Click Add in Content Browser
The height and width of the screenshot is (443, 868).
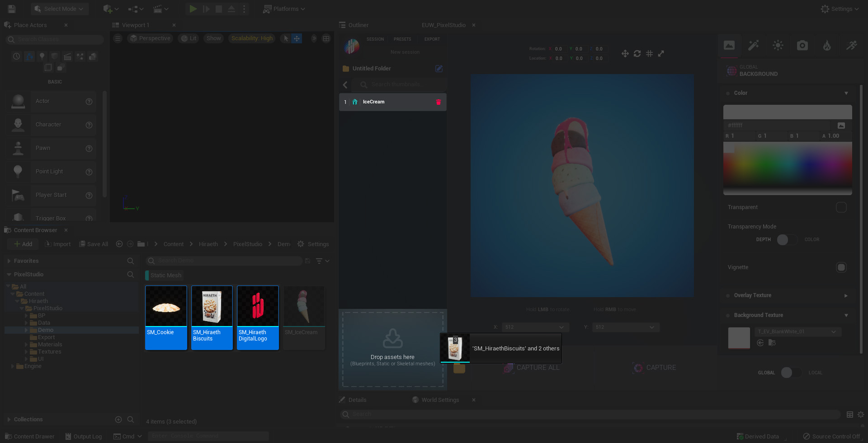23,244
